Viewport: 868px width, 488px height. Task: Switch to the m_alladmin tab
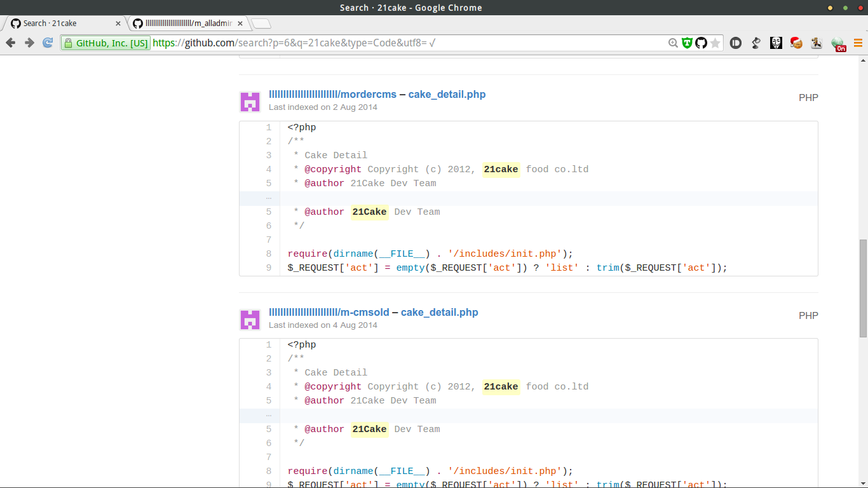(187, 24)
